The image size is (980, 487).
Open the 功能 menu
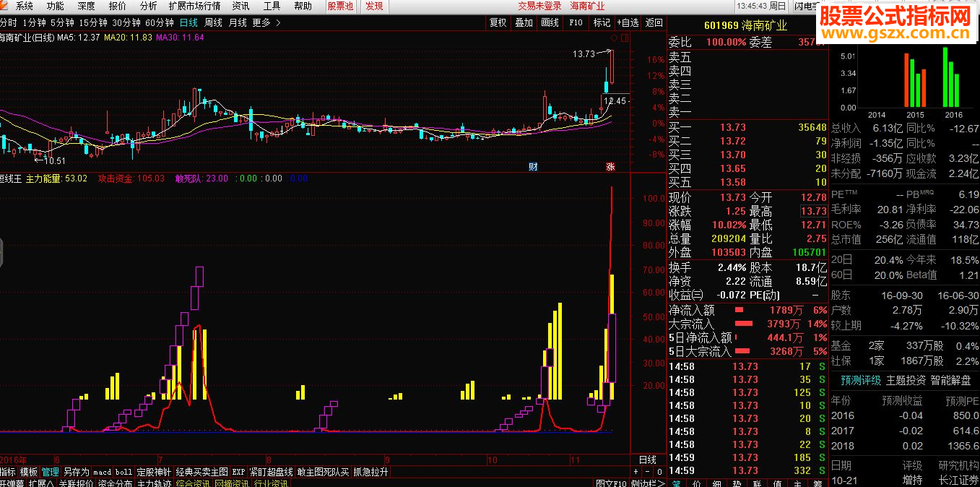pyautogui.click(x=56, y=6)
